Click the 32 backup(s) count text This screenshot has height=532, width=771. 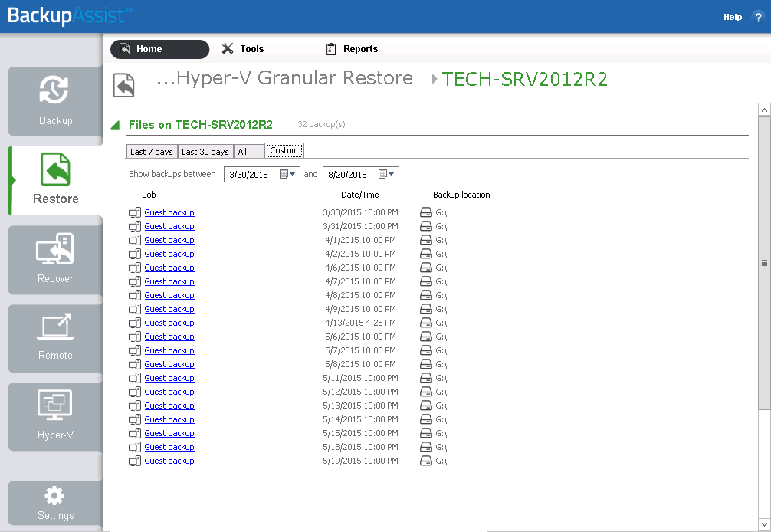[x=321, y=124]
